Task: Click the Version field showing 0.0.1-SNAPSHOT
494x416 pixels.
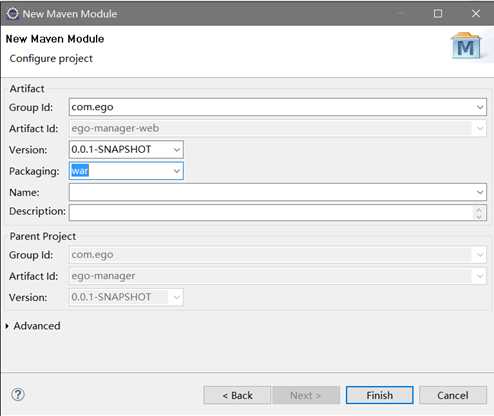Action: click(x=126, y=150)
